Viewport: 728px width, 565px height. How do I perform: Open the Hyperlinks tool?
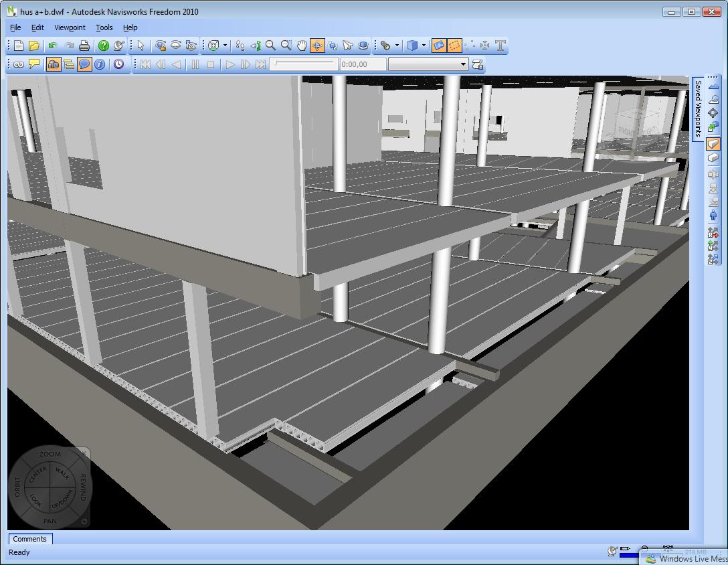tap(18, 64)
